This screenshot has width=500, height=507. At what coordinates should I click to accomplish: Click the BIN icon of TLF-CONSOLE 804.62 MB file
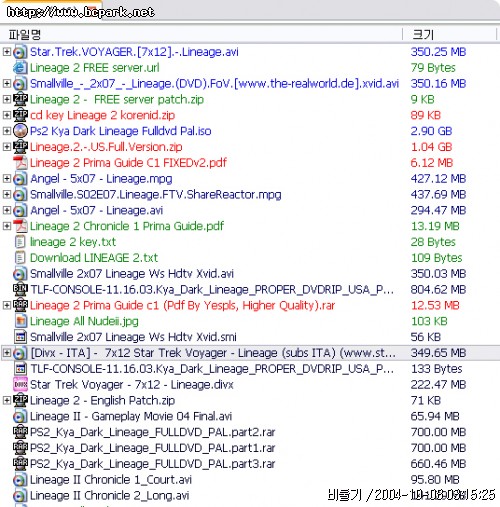20,290
